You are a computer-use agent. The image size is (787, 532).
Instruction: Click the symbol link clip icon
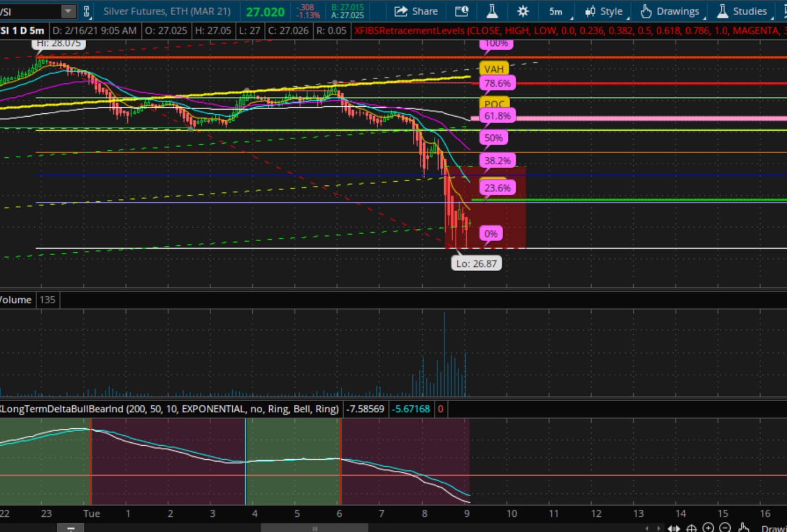87,11
